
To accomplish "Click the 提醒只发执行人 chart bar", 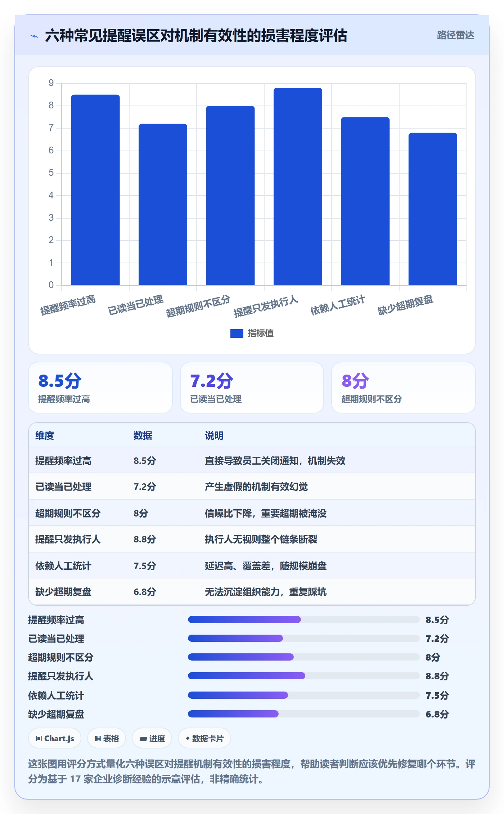I will 298,187.
